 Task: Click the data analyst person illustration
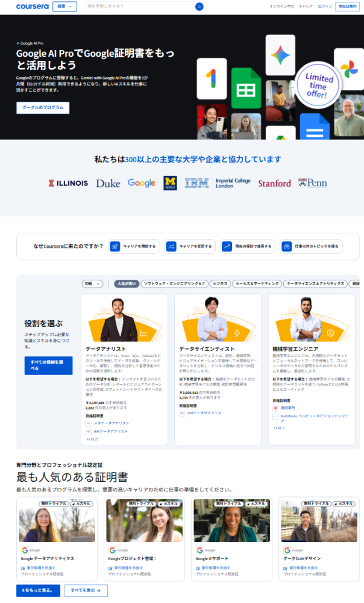pos(119,320)
